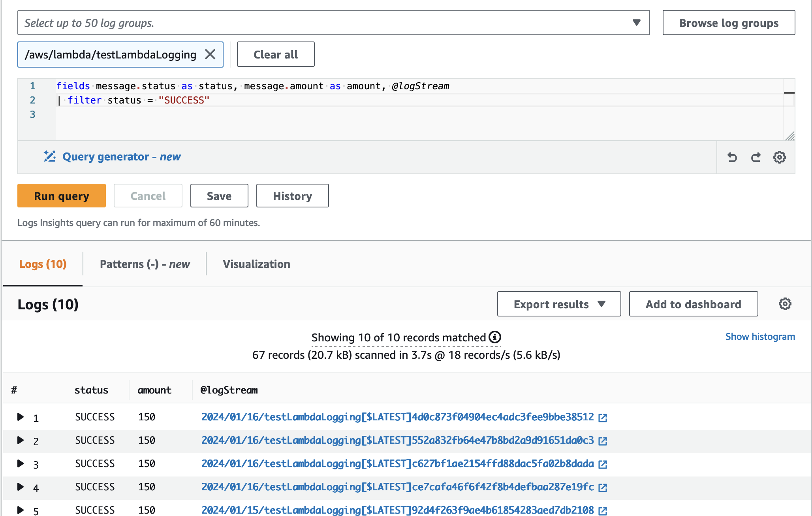Expand result row 1
Image resolution: width=812 pixels, height=516 pixels.
tap(21, 417)
